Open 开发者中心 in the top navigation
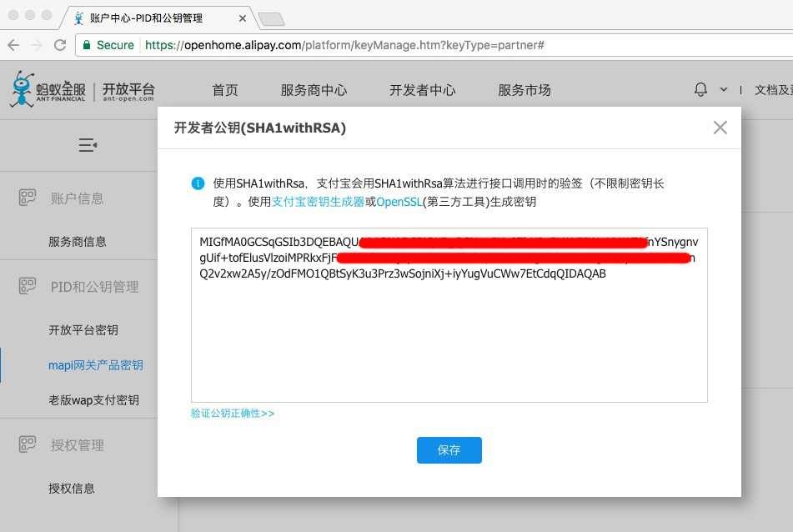 tap(422, 90)
